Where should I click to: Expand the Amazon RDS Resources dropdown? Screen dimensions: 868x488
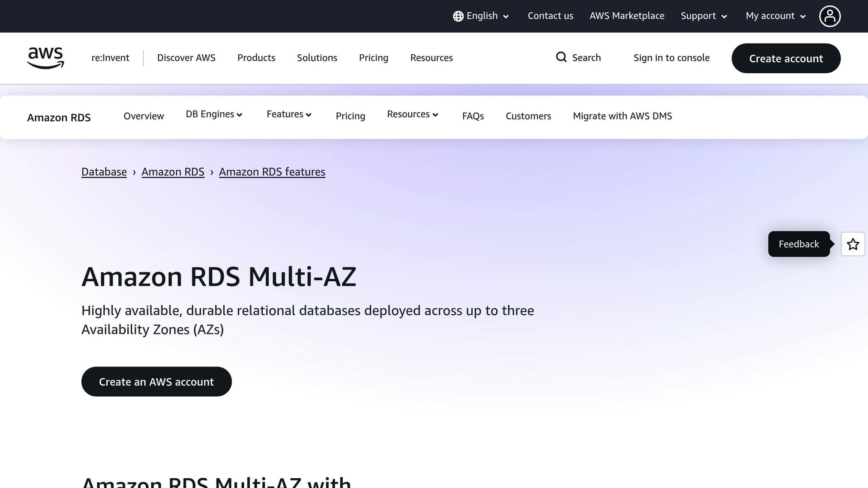click(413, 114)
